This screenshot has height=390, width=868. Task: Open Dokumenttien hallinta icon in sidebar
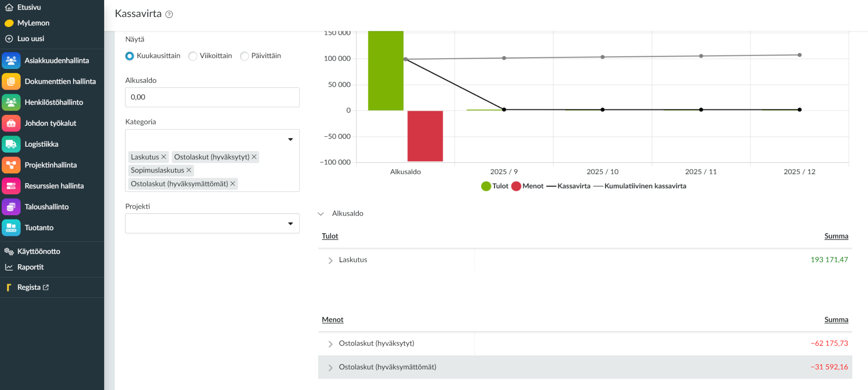click(11, 82)
